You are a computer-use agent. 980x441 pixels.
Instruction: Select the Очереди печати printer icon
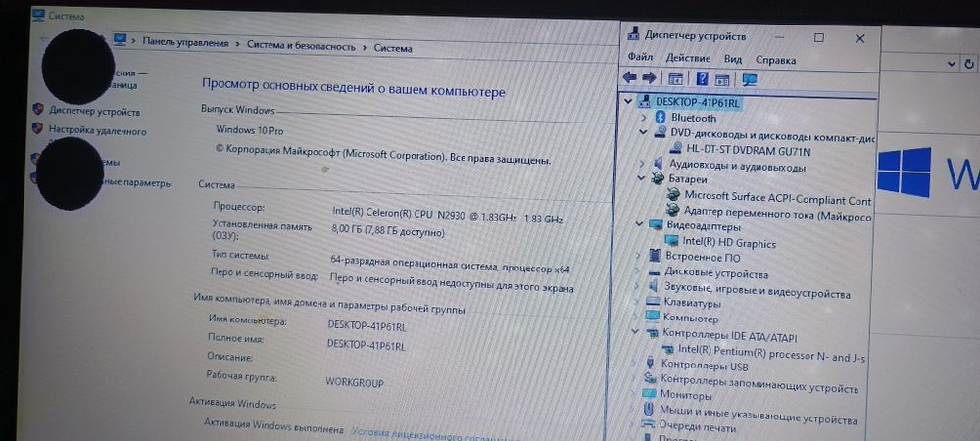pyautogui.click(x=649, y=424)
